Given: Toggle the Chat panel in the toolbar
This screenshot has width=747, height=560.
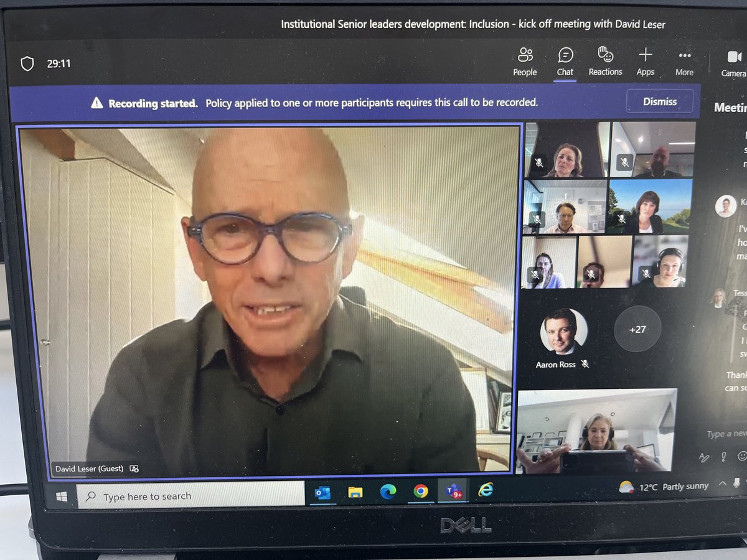Looking at the screenshot, I should click(565, 62).
